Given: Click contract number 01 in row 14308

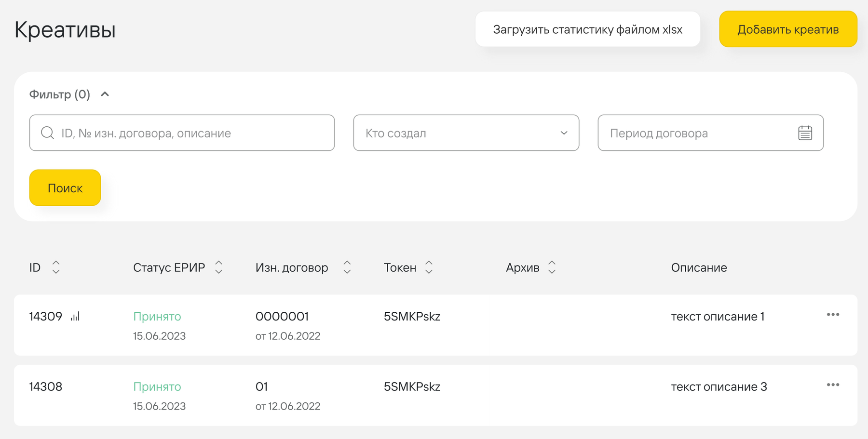Looking at the screenshot, I should click(x=261, y=386).
